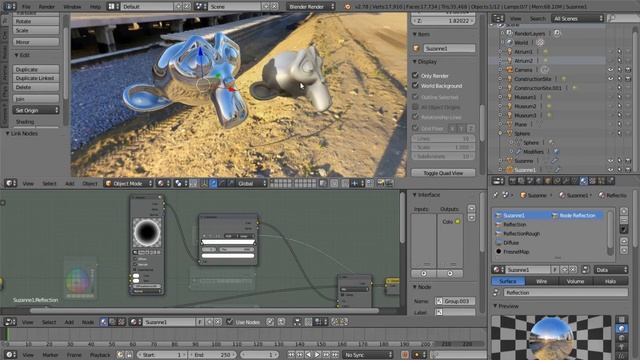Viewport: 640px width, 360px height.
Task: Click the 3D manipulator toggle icon
Action: coord(204,184)
